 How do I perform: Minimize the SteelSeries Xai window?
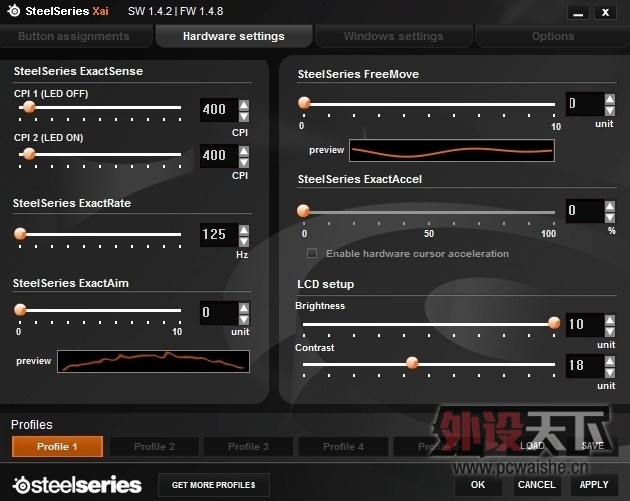(x=578, y=12)
